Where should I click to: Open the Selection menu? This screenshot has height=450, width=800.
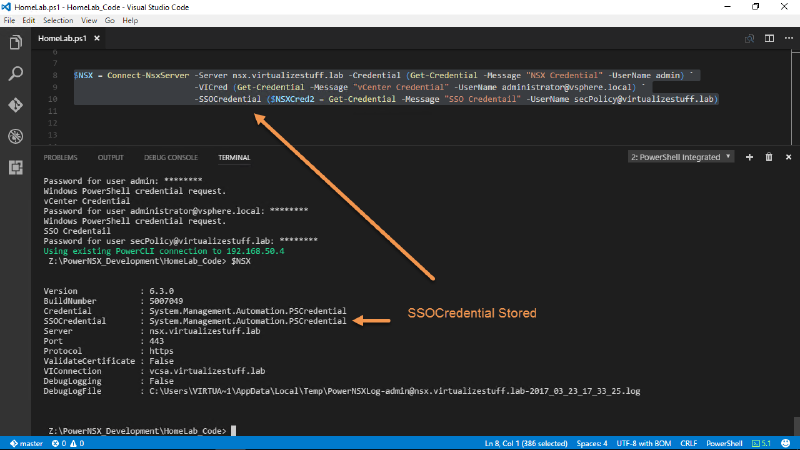tap(58, 20)
